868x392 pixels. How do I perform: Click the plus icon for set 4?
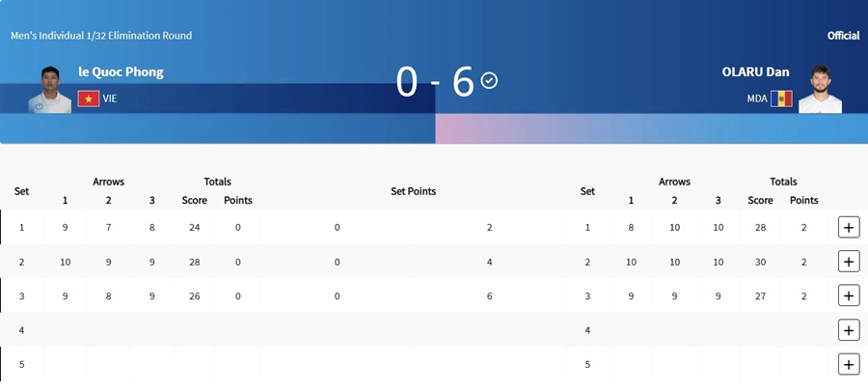click(849, 330)
